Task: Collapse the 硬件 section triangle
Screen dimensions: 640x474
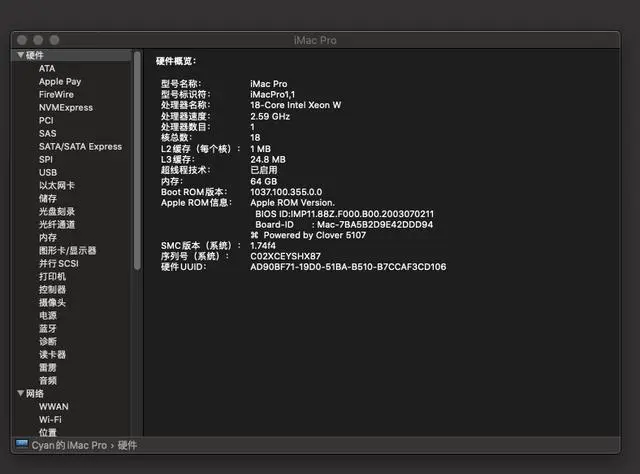Action: coord(20,55)
